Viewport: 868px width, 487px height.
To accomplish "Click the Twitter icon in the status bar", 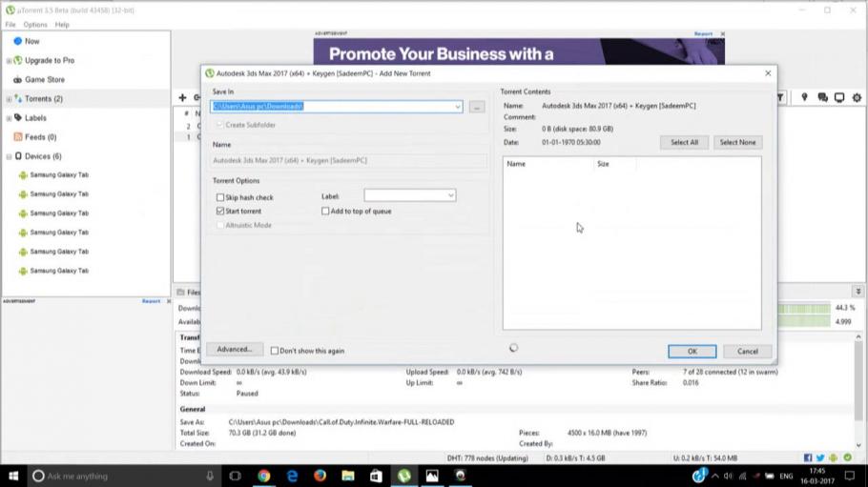I will tap(820, 457).
